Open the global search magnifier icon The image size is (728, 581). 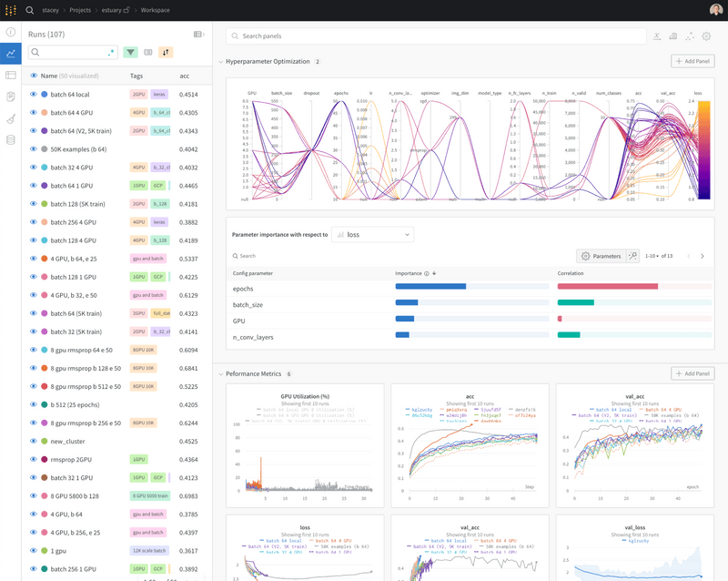pyautogui.click(x=30, y=10)
